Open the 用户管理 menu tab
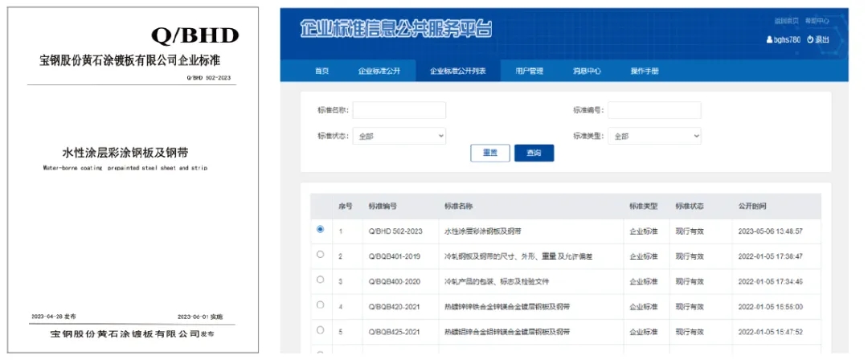Screen dimensions: 868x360 pos(529,71)
